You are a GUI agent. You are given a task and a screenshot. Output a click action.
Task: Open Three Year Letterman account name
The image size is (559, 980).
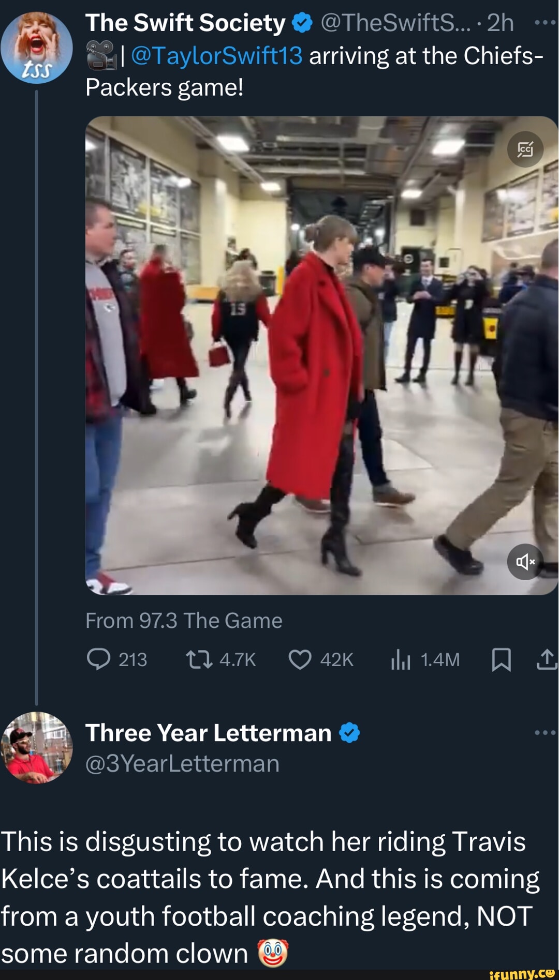coord(208,733)
